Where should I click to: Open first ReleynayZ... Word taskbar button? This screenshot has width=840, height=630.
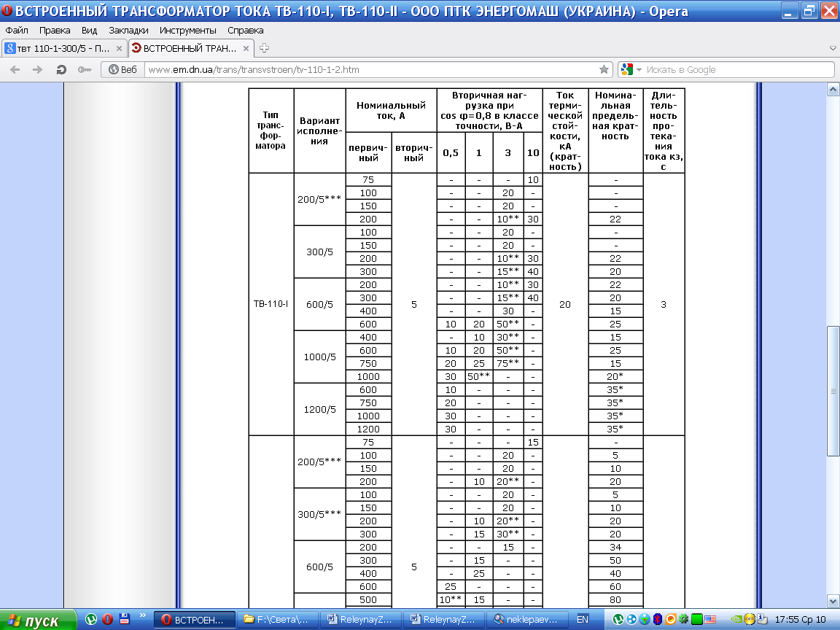(x=361, y=620)
